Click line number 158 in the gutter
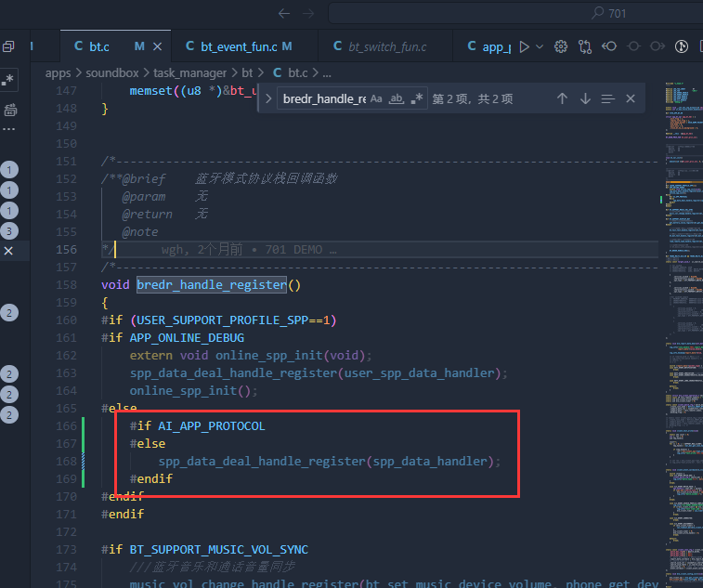This screenshot has width=703, height=588. (x=66, y=285)
